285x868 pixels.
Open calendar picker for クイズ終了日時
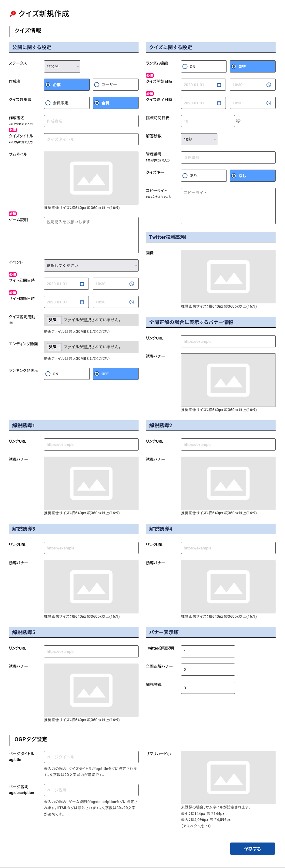pyautogui.click(x=219, y=103)
